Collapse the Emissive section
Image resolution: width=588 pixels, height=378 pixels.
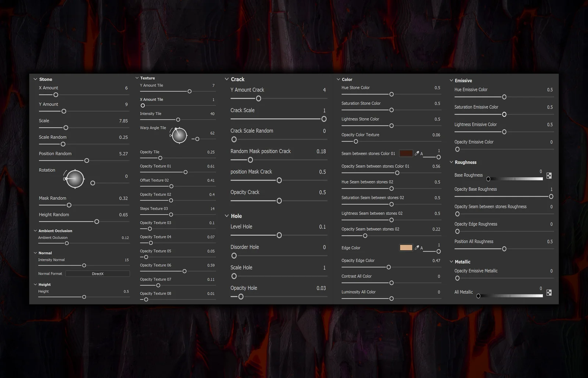(451, 80)
